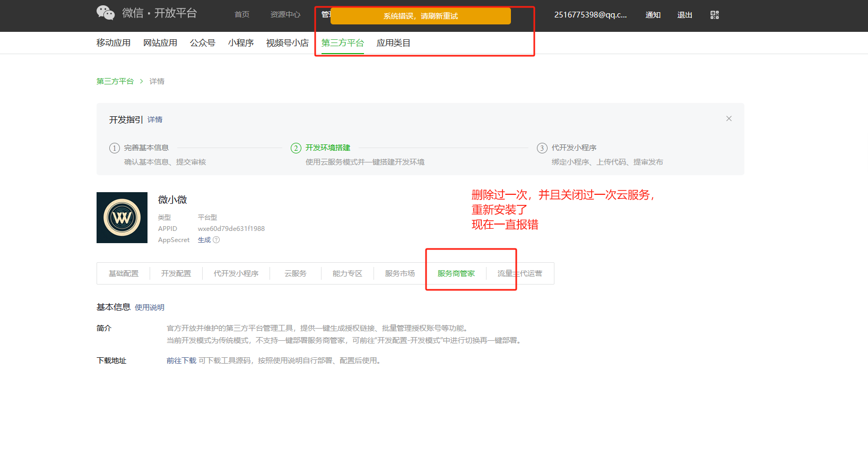Screen dimensions: 868x456
Task: Click step 2 circle 开发环境搭建
Action: pos(296,148)
